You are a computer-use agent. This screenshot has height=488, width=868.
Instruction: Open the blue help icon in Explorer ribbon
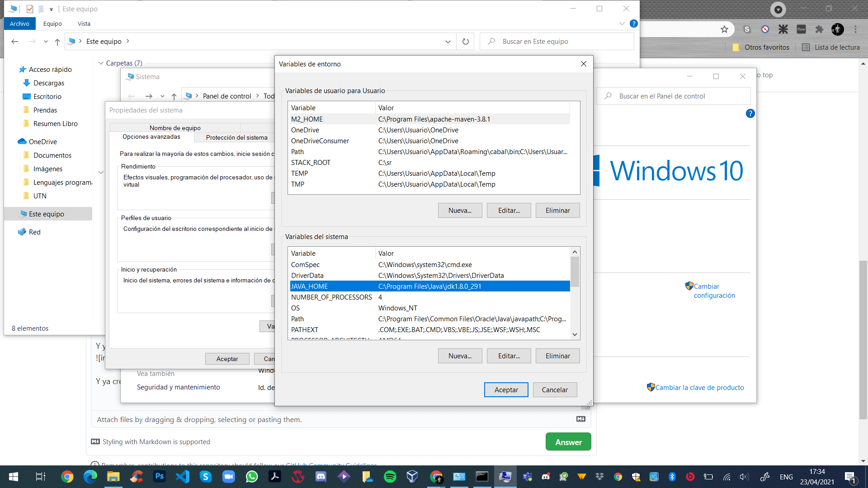(x=634, y=23)
